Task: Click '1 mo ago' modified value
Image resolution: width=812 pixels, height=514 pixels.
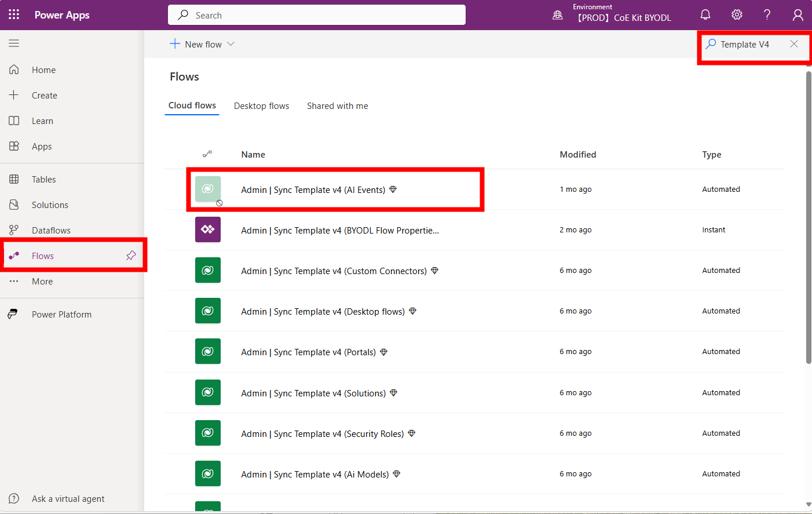Action: (x=576, y=189)
